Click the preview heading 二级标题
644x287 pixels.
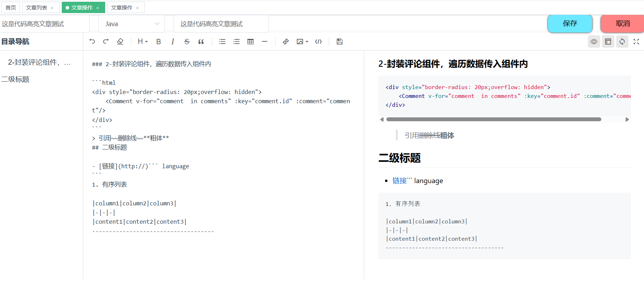399,158
